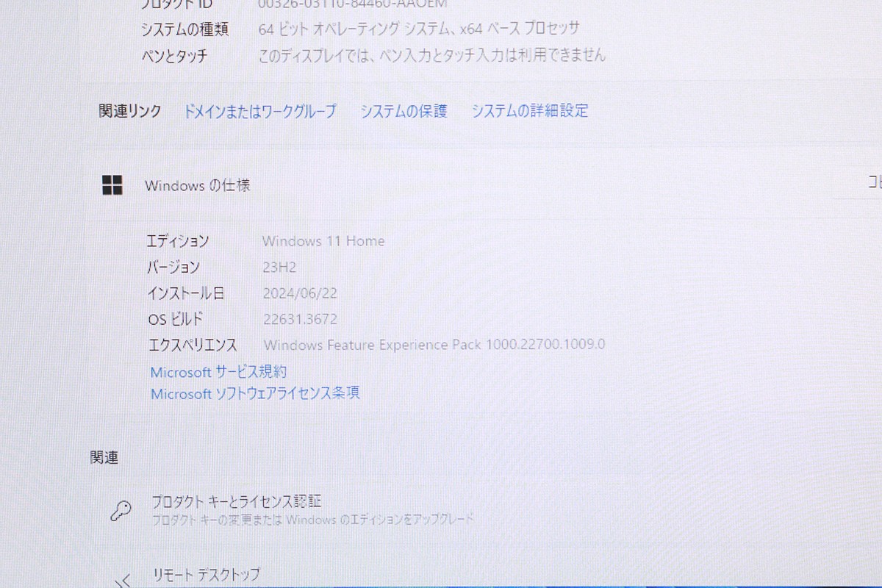The width and height of the screenshot is (882, 588).
Task: Select the エディション value Windows 11 Home
Action: coord(323,241)
